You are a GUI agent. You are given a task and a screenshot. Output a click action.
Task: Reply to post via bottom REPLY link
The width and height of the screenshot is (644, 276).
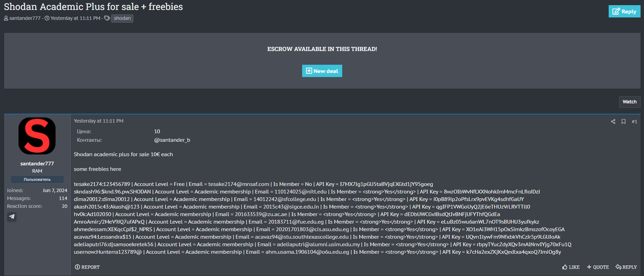626,267
